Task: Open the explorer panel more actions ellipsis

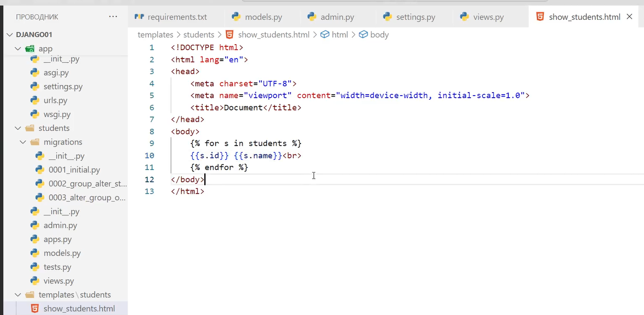Action: tap(113, 17)
